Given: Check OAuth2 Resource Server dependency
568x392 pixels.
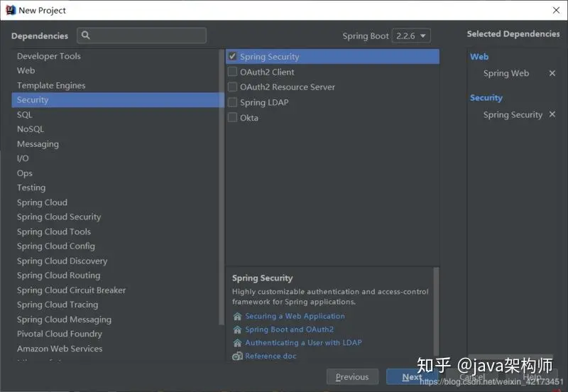Looking at the screenshot, I should pyautogui.click(x=232, y=87).
